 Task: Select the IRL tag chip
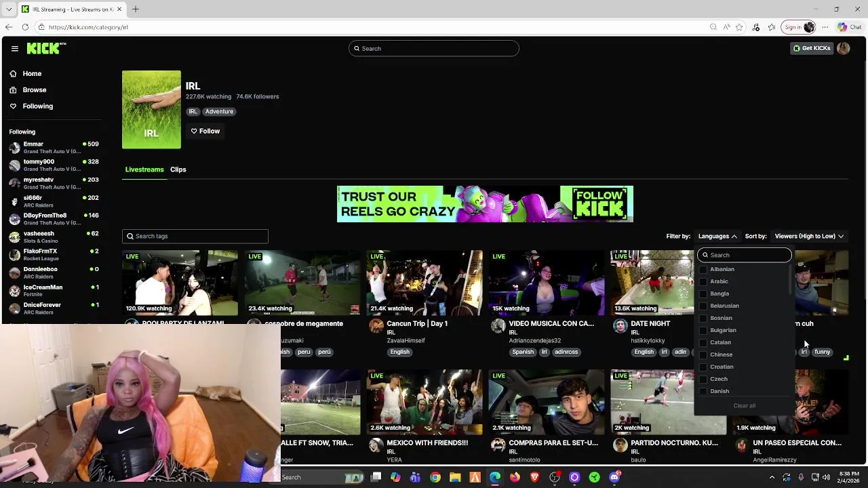193,111
